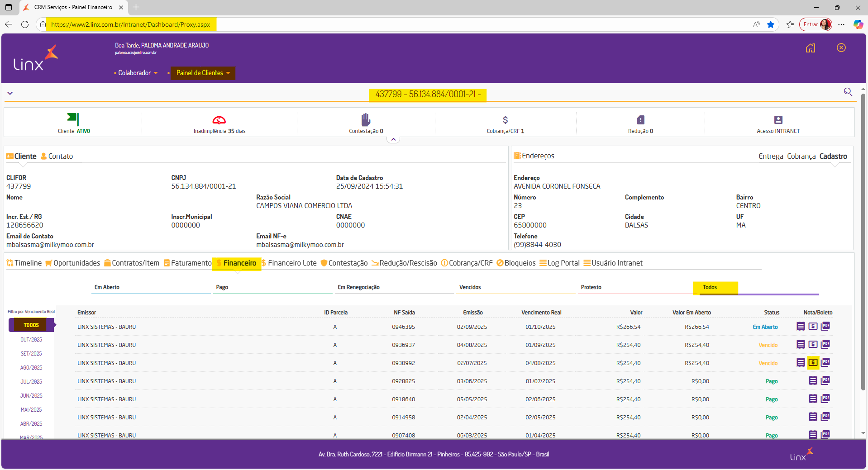868x470 pixels.
Task: Open the Log Portal tab
Action: (x=559, y=263)
